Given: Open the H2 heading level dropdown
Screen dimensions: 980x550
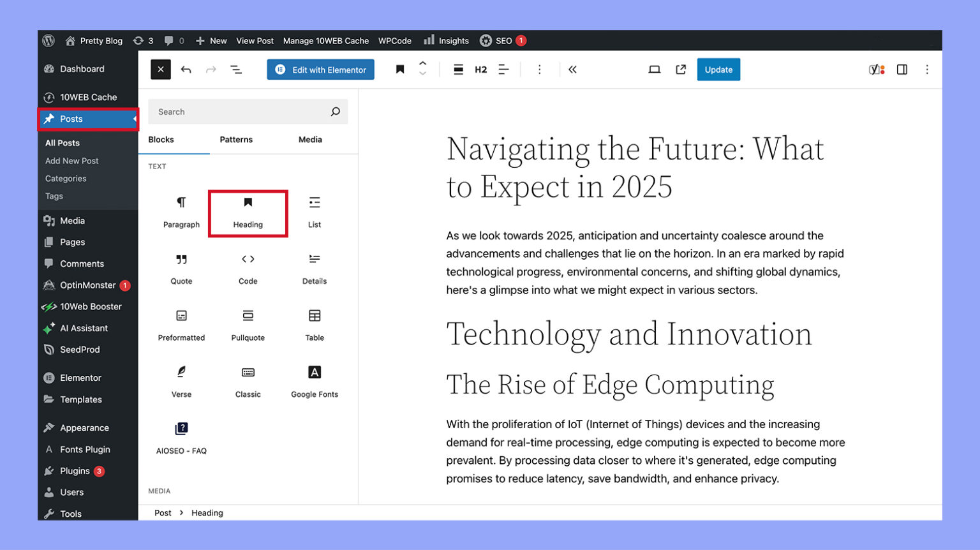Looking at the screenshot, I should 480,70.
